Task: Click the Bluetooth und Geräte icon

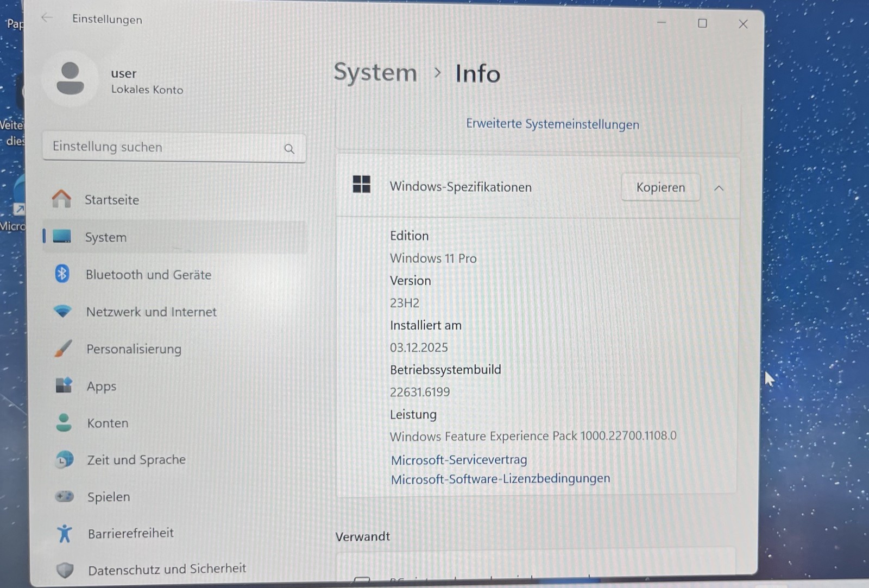Action: [62, 274]
